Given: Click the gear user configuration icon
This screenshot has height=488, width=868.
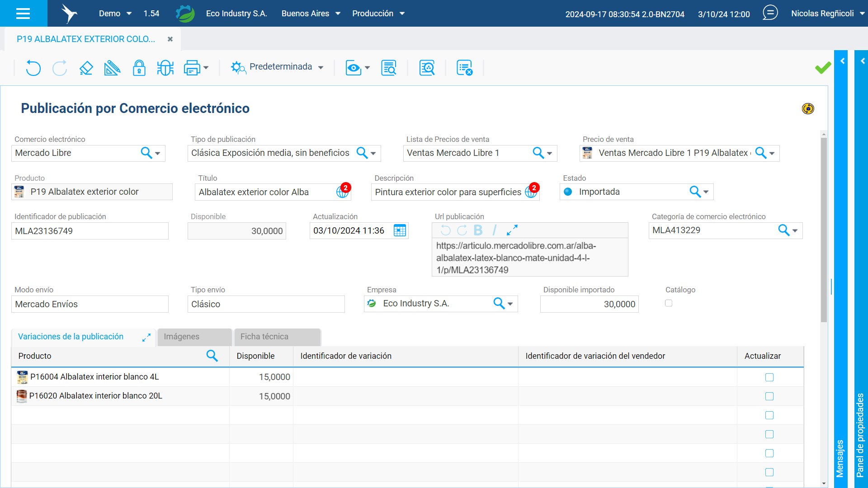Looking at the screenshot, I should coord(238,68).
